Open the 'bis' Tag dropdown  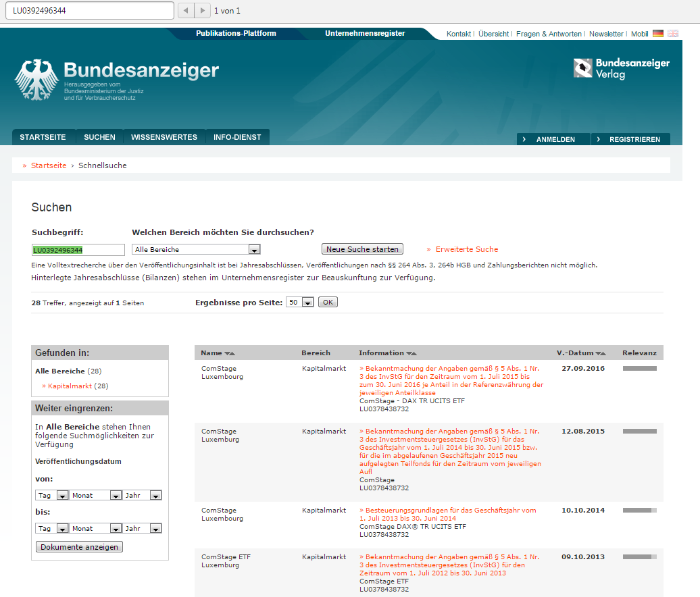[x=51, y=528]
